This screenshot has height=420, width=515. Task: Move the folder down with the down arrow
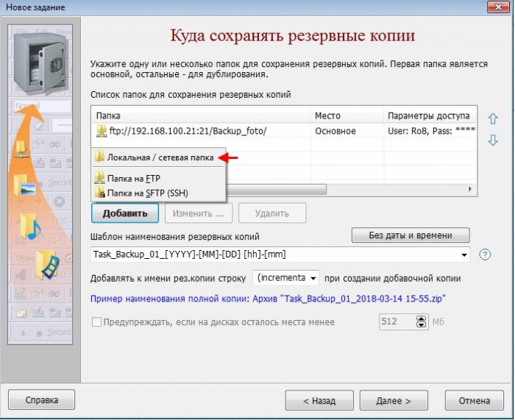coord(493,140)
